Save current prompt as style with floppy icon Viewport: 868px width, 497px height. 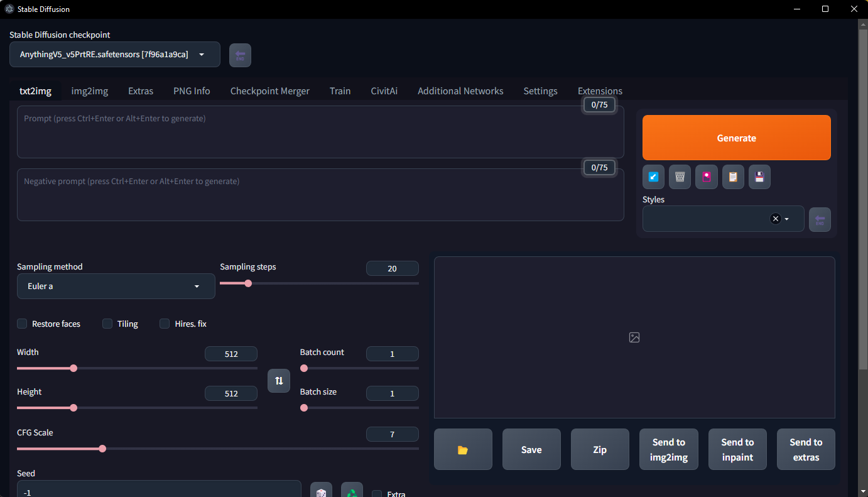tap(759, 177)
